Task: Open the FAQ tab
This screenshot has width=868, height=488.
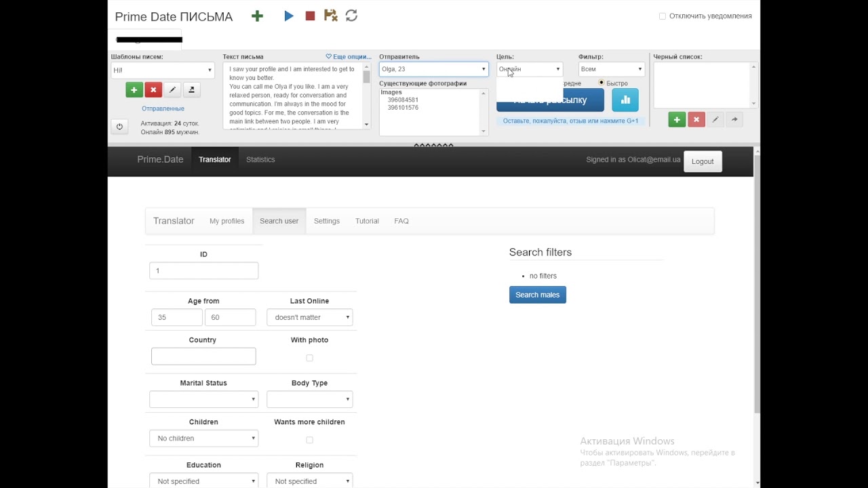Action: [401, 221]
